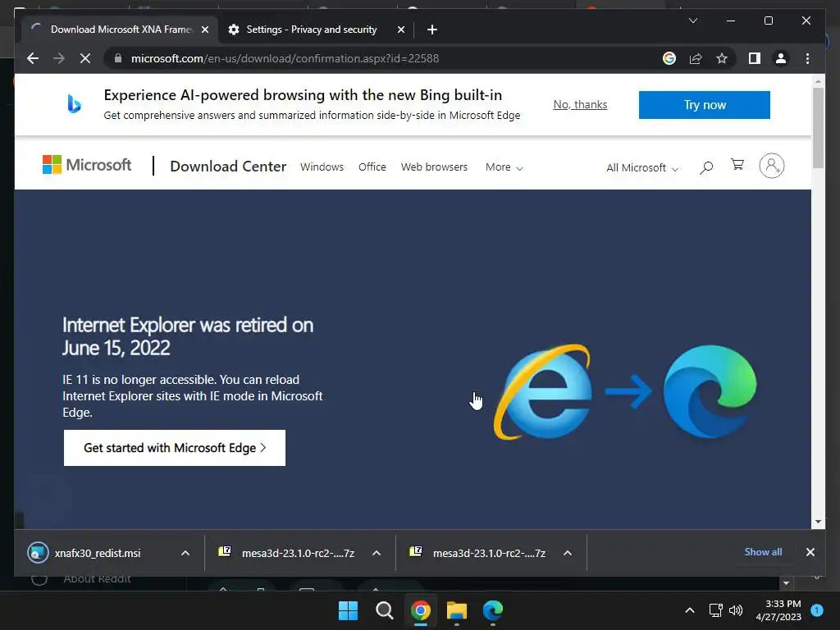Show hidden system tray icons

point(690,610)
